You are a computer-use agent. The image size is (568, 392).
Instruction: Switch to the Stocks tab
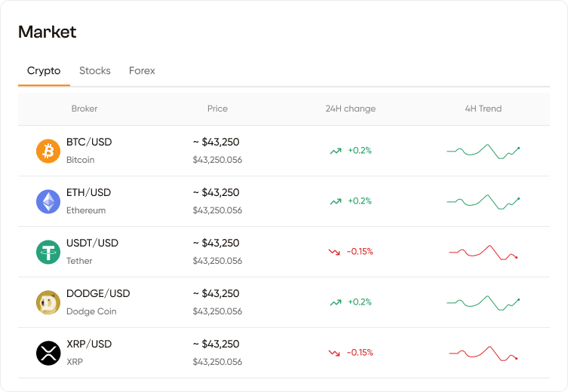pyautogui.click(x=95, y=71)
